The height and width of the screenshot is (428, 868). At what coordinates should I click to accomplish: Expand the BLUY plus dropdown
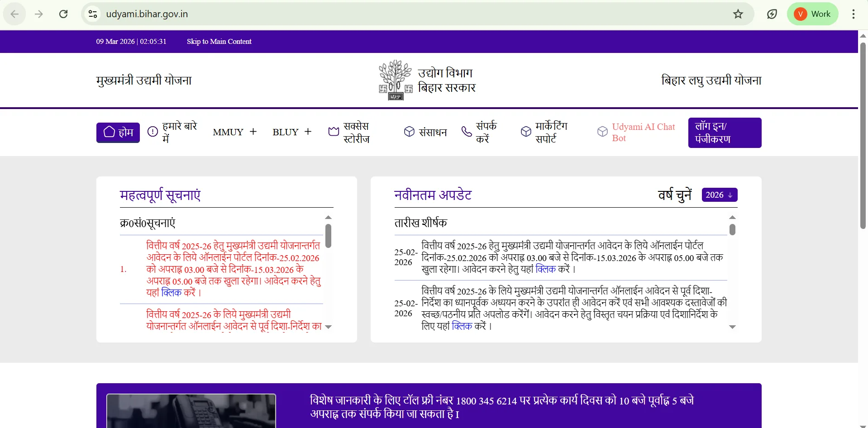coord(308,132)
